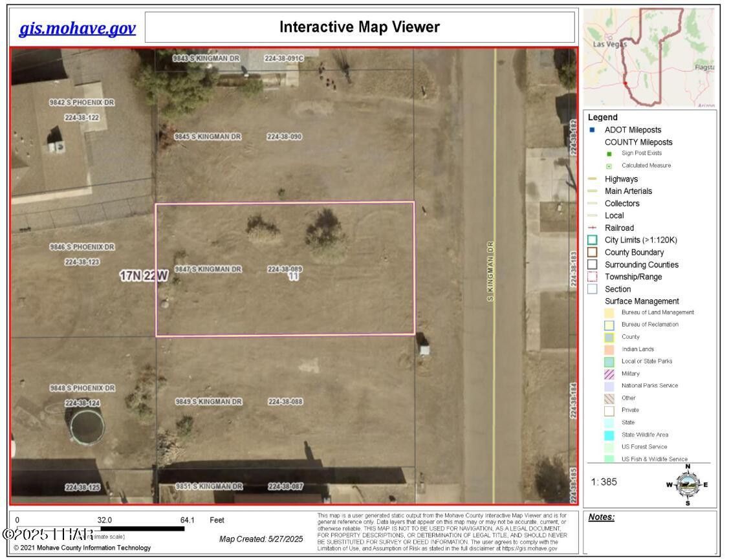This screenshot has height=560, width=729.
Task: Click the Calculated Measure legend symbol
Action: [609, 166]
